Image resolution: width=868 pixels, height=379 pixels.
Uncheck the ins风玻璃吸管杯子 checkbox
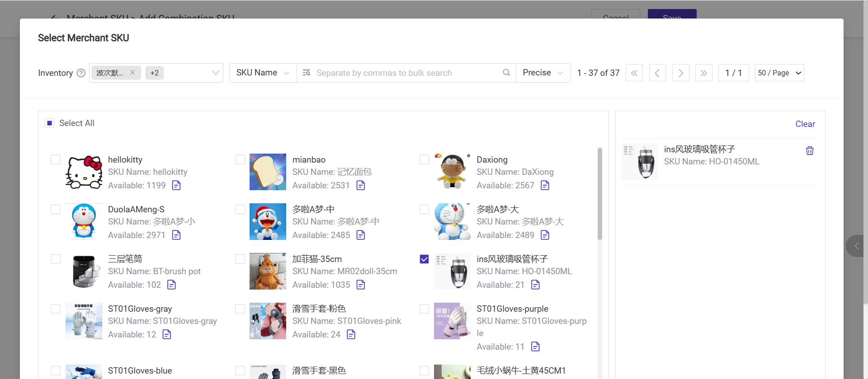tap(424, 259)
